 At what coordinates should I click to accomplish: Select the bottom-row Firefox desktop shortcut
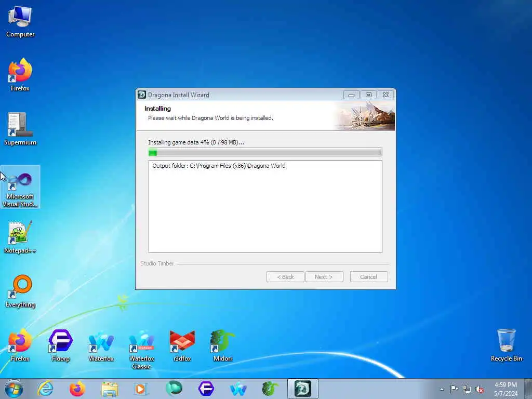(20, 345)
